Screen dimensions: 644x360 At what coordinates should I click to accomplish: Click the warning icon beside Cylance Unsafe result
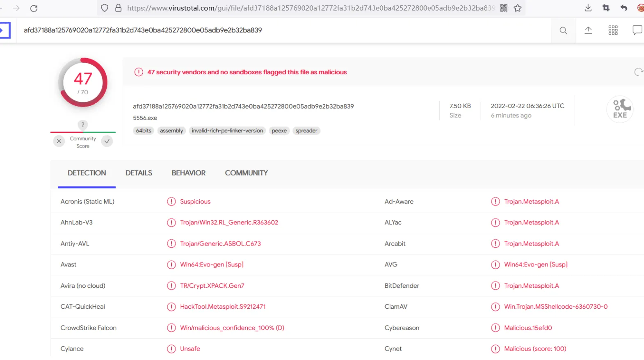(171, 349)
